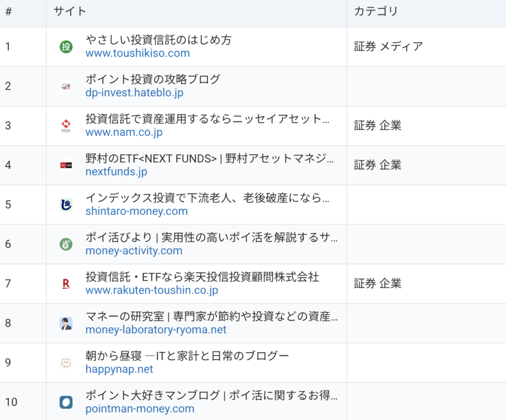
Task: Click the green favicon for toushikiso.com
Action: (66, 47)
